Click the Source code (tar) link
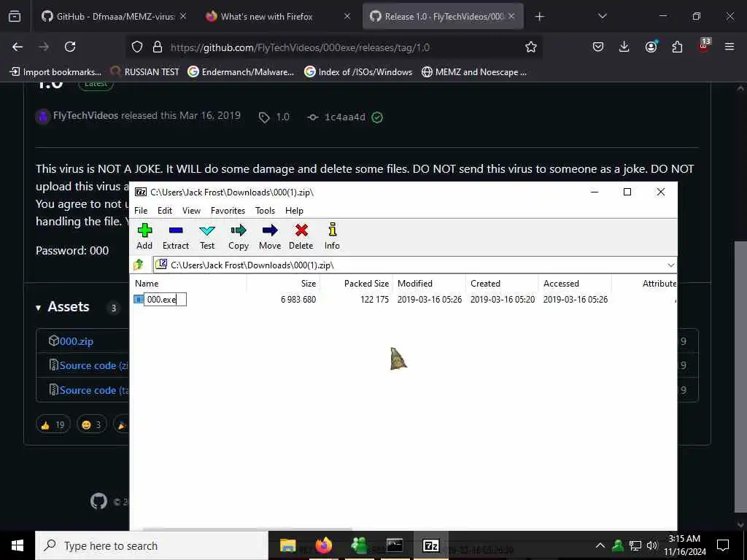747x560 pixels. tap(93, 390)
